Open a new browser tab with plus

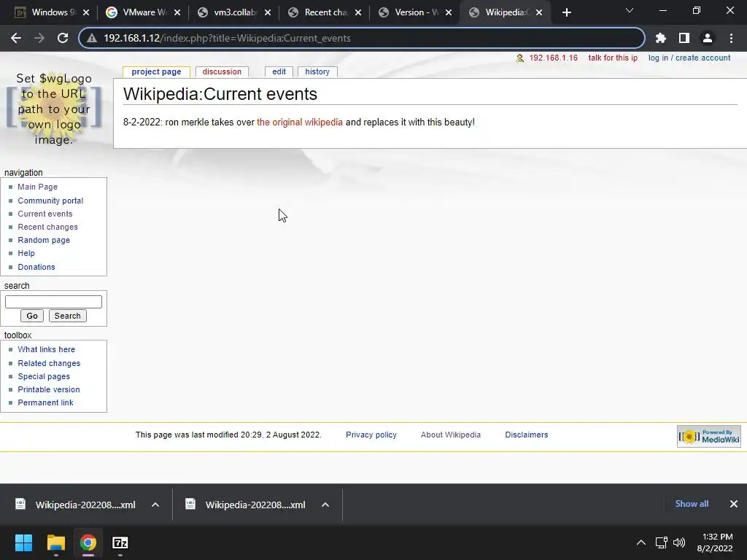pos(566,12)
